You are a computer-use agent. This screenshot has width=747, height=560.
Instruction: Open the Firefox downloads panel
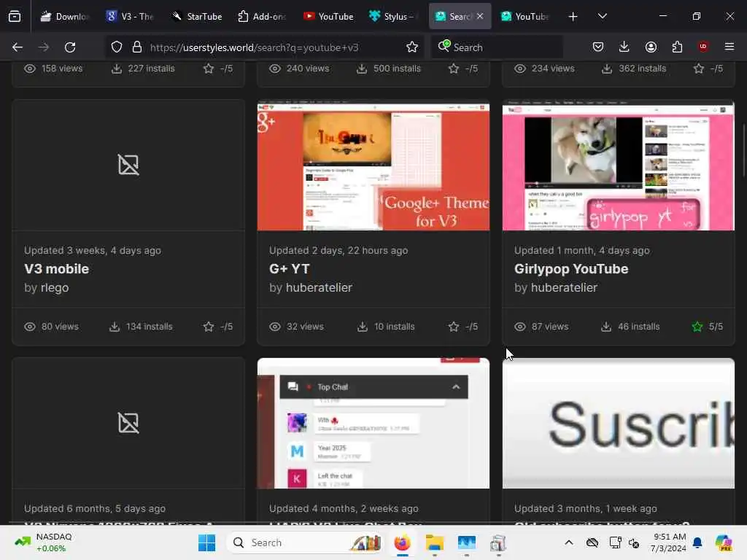coord(624,47)
